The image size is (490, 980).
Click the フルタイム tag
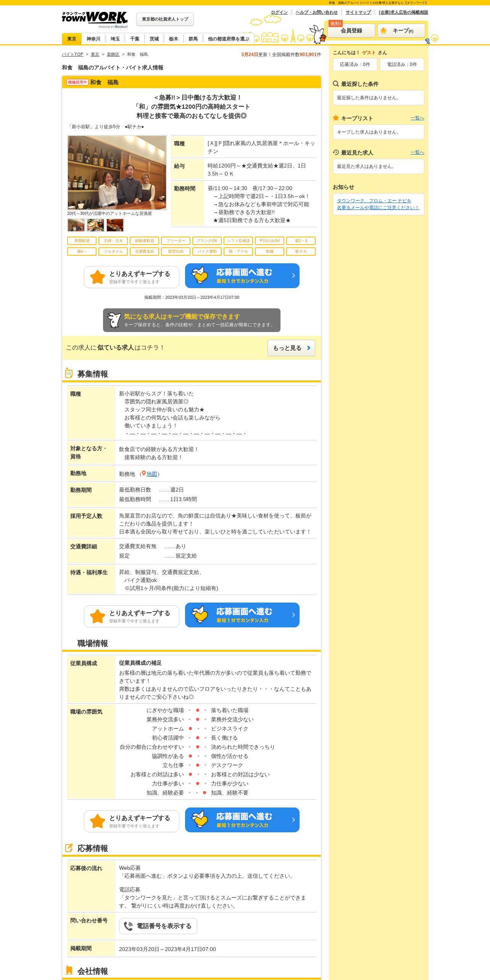click(x=113, y=251)
